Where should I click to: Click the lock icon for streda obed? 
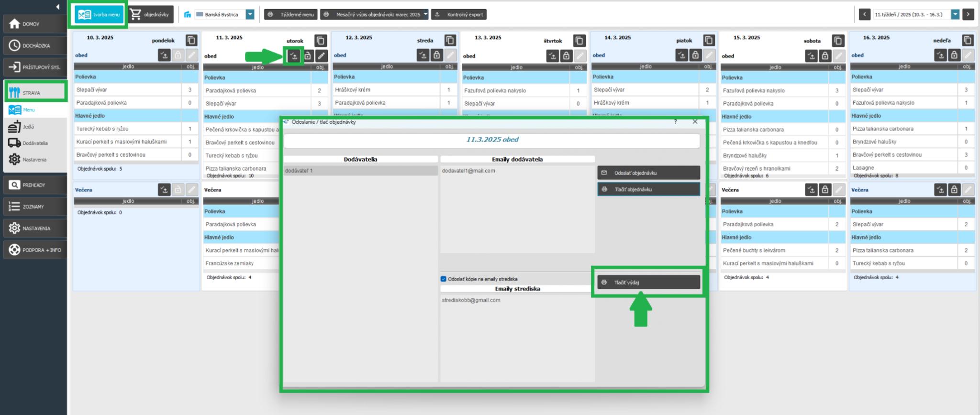[436, 55]
